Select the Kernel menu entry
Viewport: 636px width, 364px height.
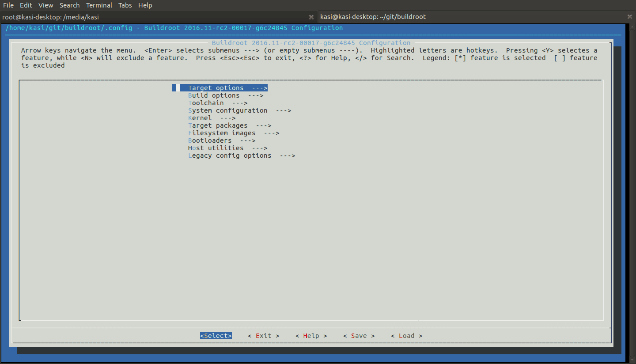click(212, 118)
